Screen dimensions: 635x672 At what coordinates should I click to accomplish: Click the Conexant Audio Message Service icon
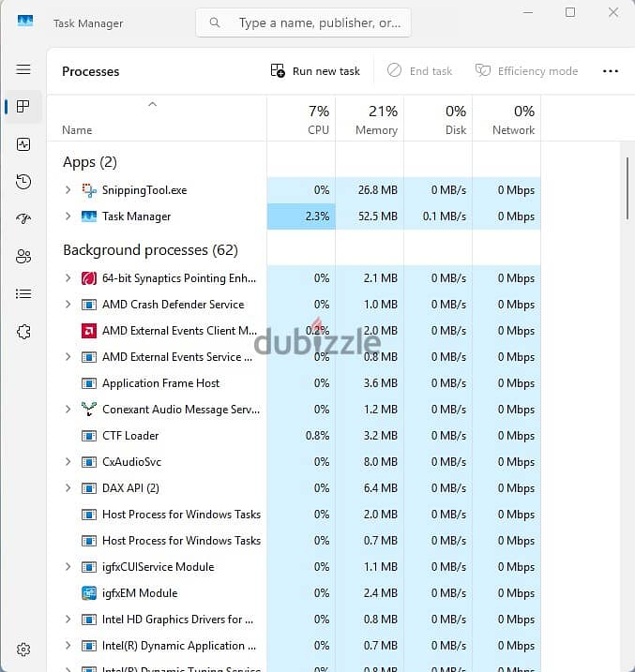click(89, 410)
